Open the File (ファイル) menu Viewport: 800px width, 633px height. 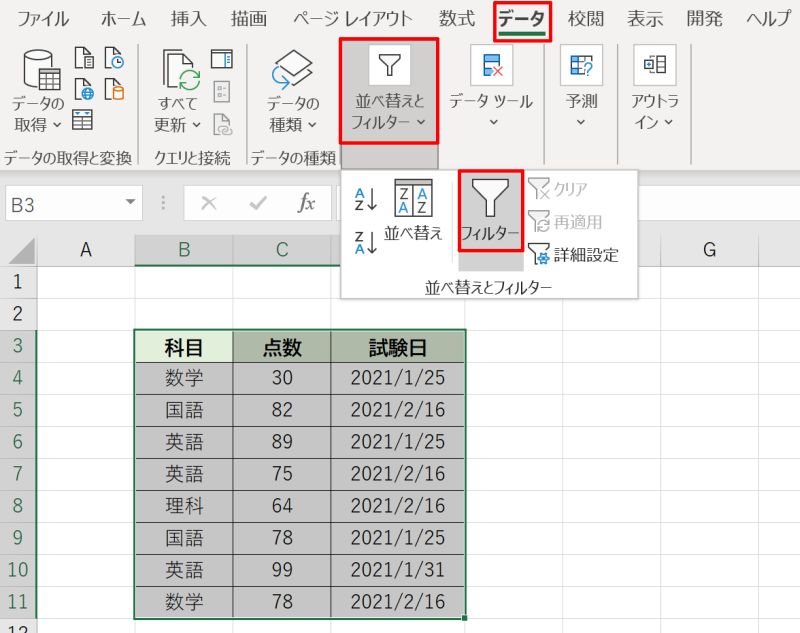[43, 19]
